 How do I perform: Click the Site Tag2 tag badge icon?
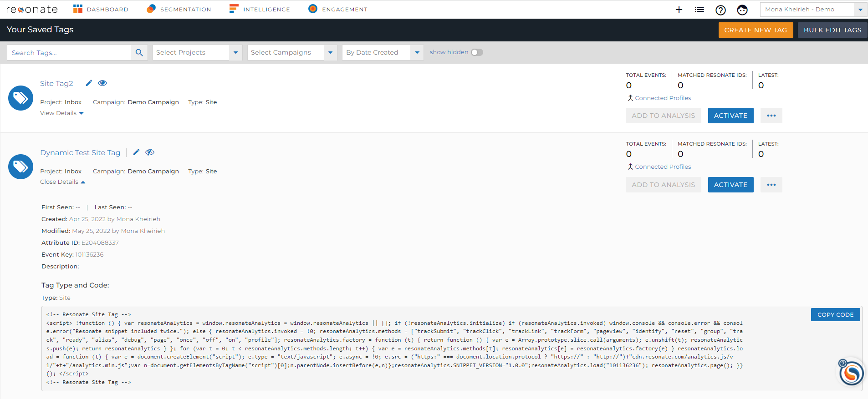(21, 98)
